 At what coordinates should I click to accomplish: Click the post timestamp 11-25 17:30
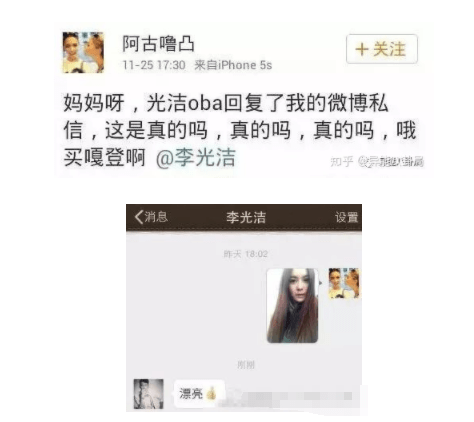[154, 65]
